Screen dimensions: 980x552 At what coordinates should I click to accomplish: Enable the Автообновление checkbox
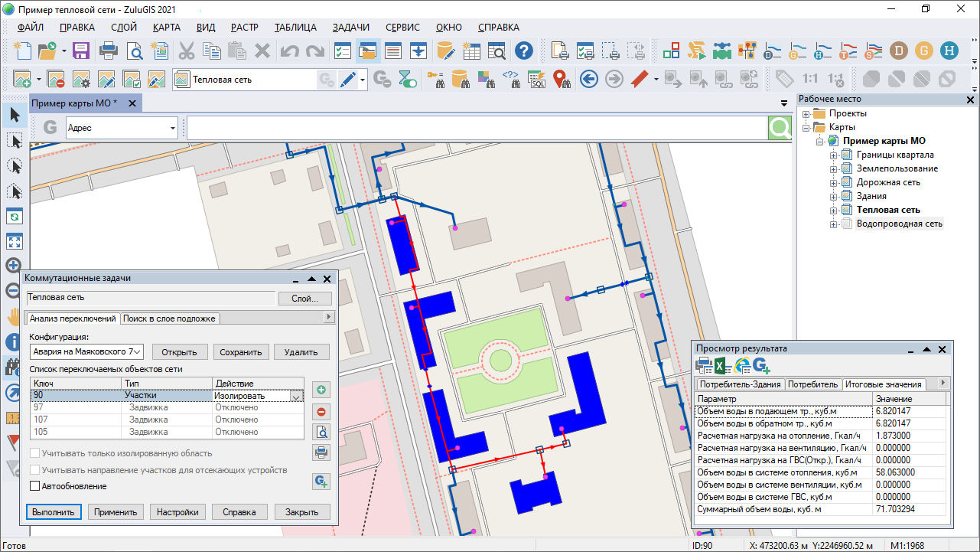pyautogui.click(x=34, y=486)
